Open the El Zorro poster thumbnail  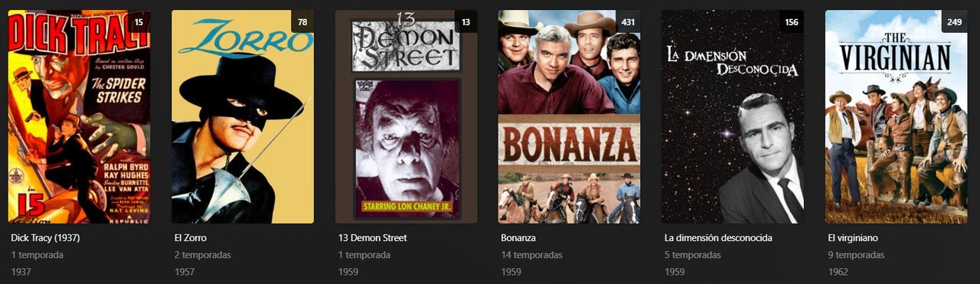point(243,116)
